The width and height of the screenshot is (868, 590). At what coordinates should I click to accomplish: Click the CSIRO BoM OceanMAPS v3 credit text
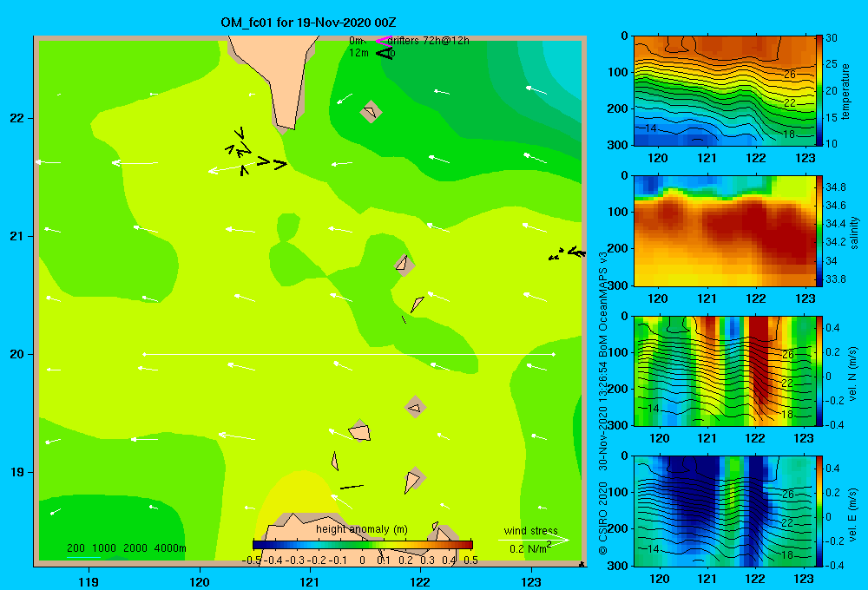click(603, 403)
